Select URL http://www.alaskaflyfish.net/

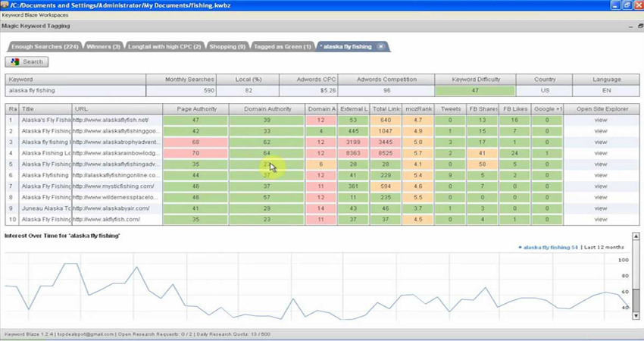pyautogui.click(x=111, y=120)
